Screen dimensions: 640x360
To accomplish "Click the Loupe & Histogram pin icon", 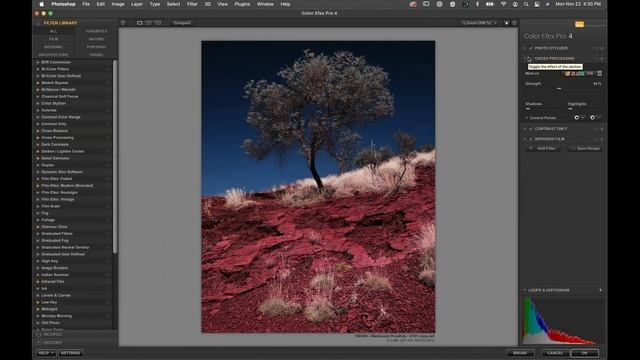I will [600, 290].
